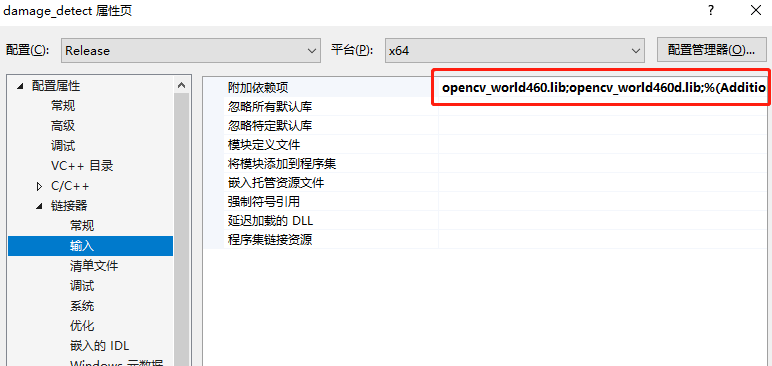Collapse the 配置属性 tree node
This screenshot has height=366, width=772.
20,87
